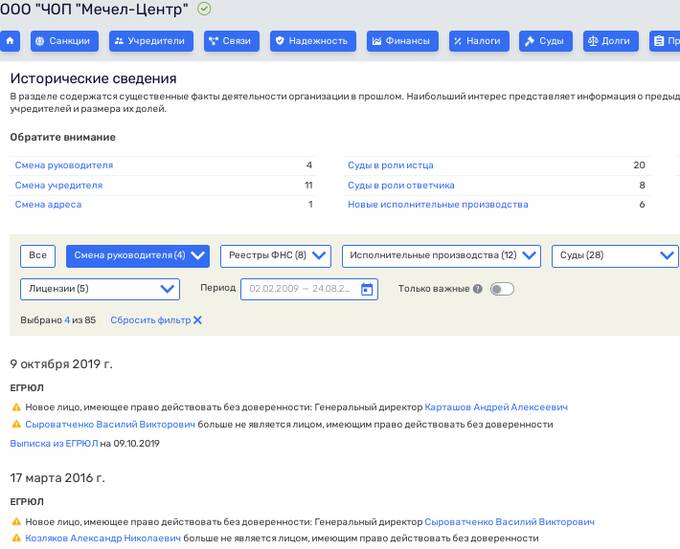Open Сыроватченко link in 17 марта 2016 entry

pyautogui.click(x=510, y=522)
